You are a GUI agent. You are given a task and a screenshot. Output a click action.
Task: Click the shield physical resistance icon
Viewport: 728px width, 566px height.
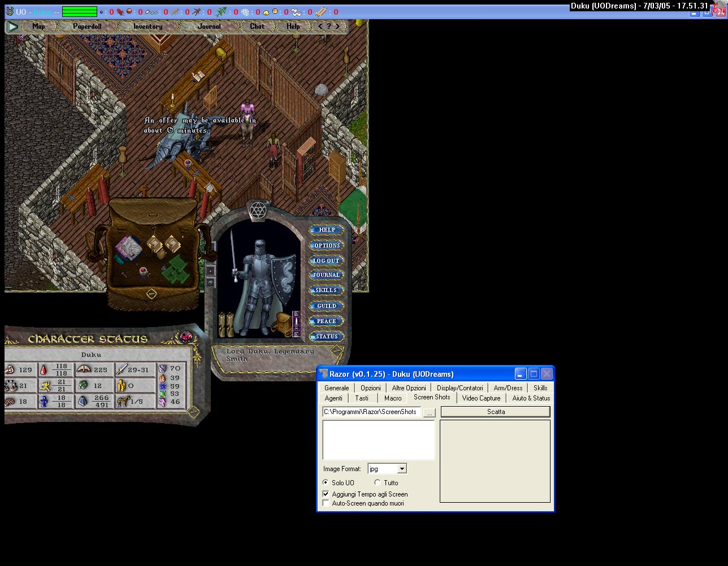(x=163, y=369)
